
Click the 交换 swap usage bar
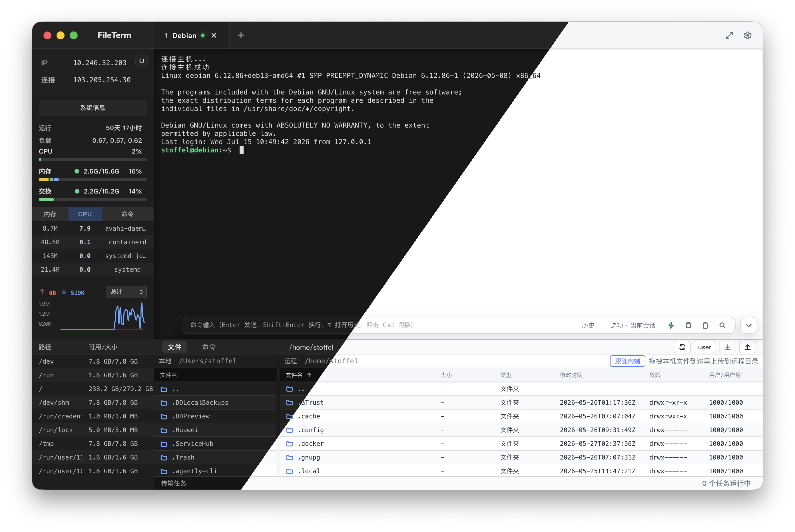point(93,199)
